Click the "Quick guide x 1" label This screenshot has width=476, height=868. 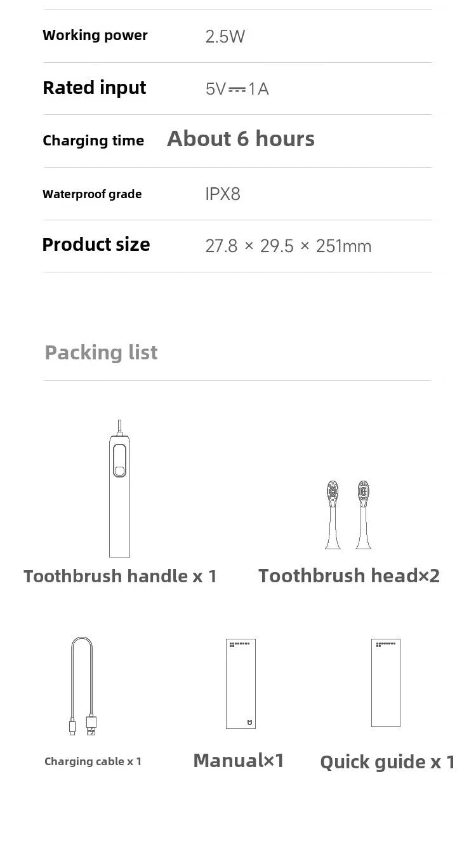click(x=387, y=762)
